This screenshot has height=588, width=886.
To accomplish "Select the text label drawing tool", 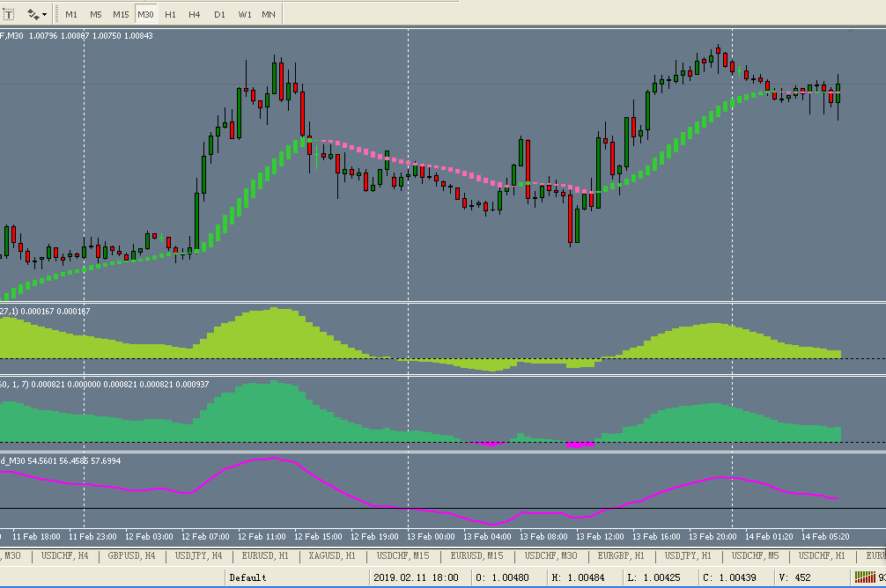I will click(x=9, y=14).
